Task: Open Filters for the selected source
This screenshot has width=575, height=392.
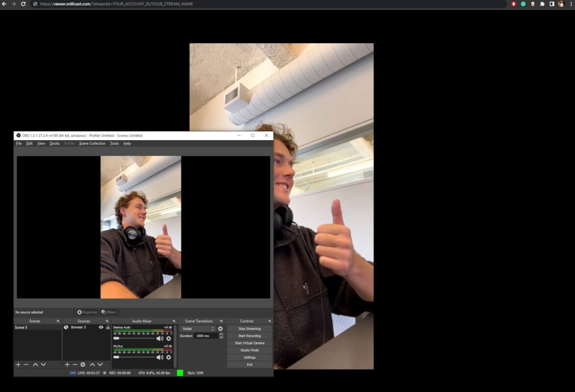Action: point(108,312)
